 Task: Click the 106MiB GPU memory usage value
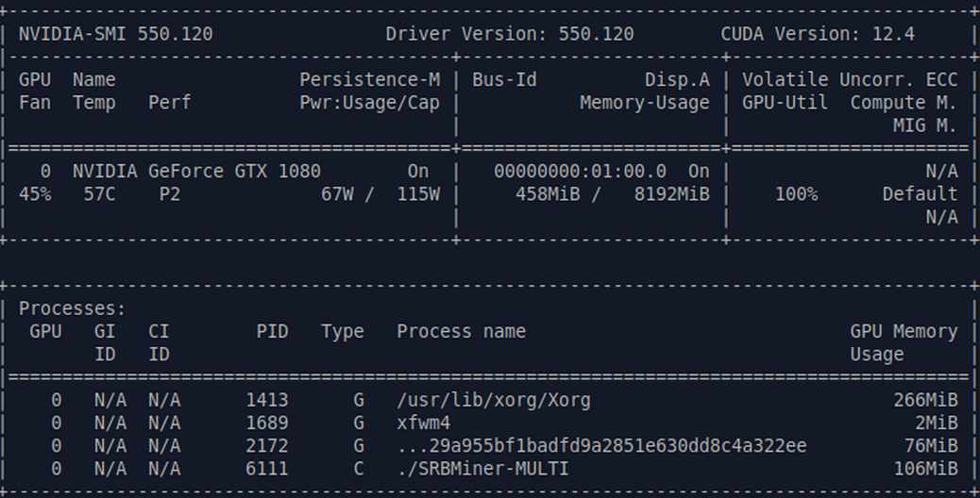(925, 469)
